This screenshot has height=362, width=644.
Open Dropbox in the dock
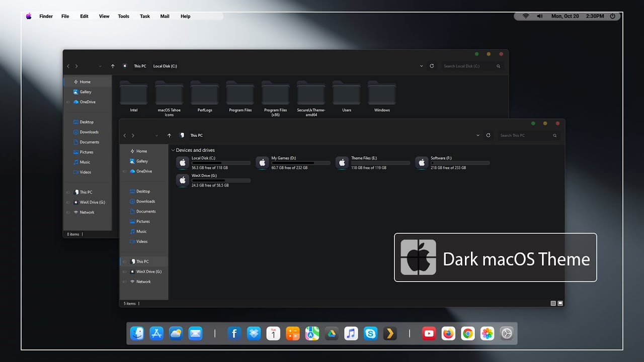click(254, 333)
